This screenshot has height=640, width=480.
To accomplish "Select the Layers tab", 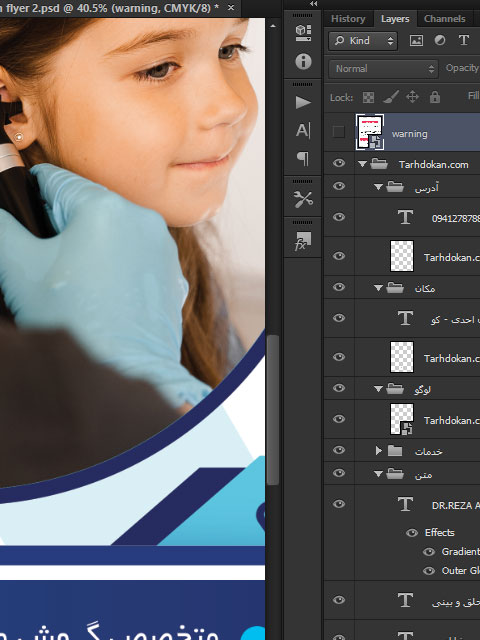I will tap(395, 19).
